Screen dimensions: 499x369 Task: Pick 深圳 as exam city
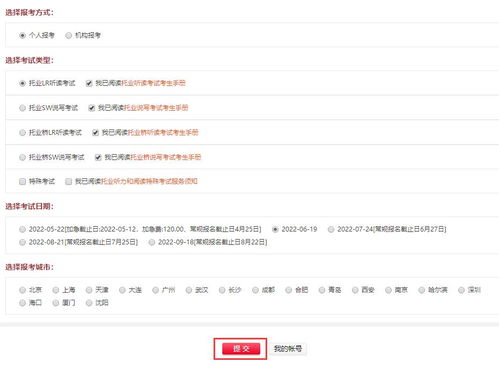[461, 290]
